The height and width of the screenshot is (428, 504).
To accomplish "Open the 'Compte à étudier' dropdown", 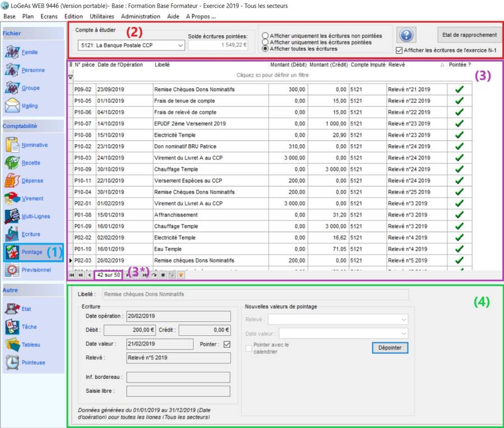I will click(181, 45).
